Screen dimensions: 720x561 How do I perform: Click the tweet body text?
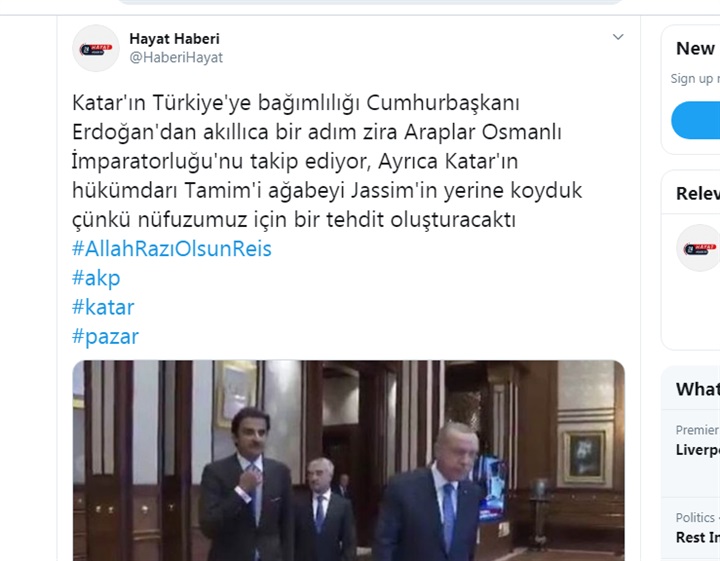[327, 161]
